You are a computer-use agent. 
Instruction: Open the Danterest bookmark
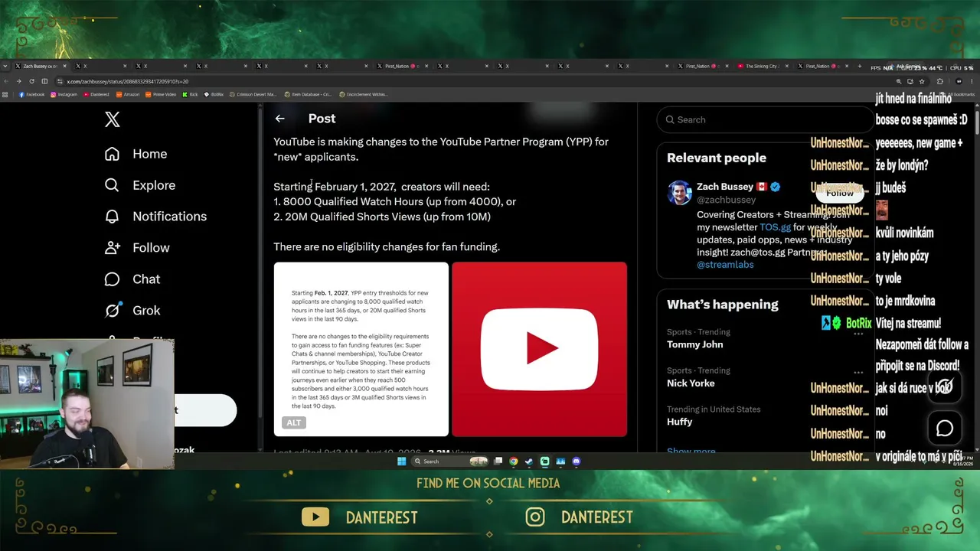[x=96, y=95]
